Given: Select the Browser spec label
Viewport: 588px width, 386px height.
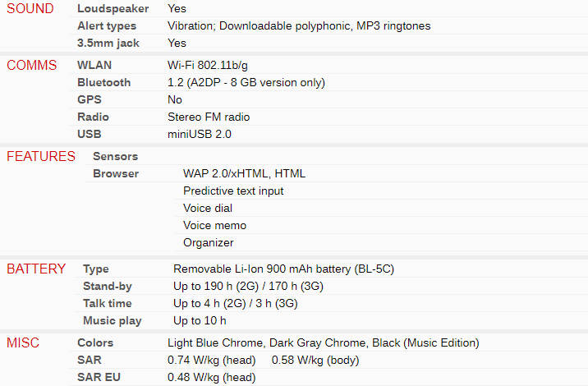Looking at the screenshot, I should click(116, 173).
